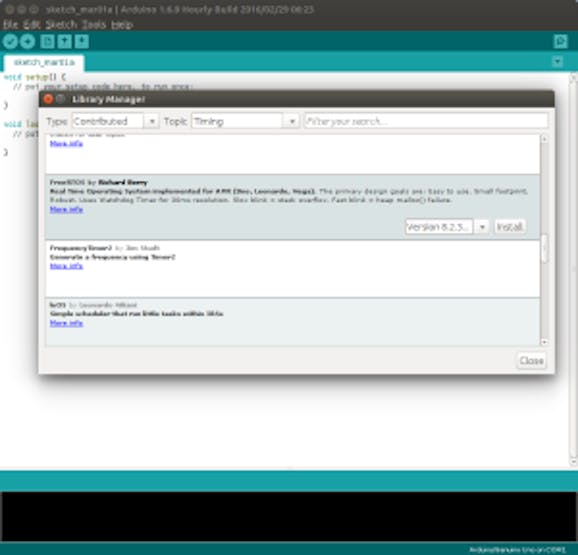Open the File menu
Image resolution: width=578 pixels, height=555 pixels.
click(10, 25)
